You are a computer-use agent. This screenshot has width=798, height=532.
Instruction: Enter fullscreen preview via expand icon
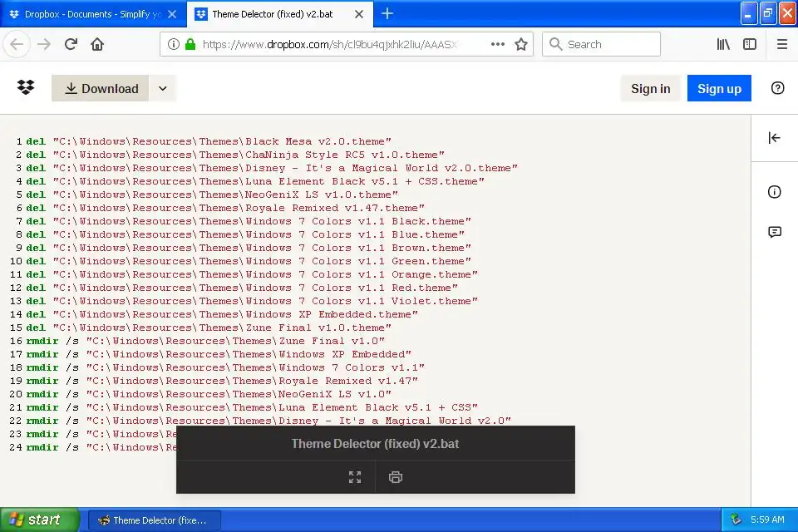click(x=355, y=477)
